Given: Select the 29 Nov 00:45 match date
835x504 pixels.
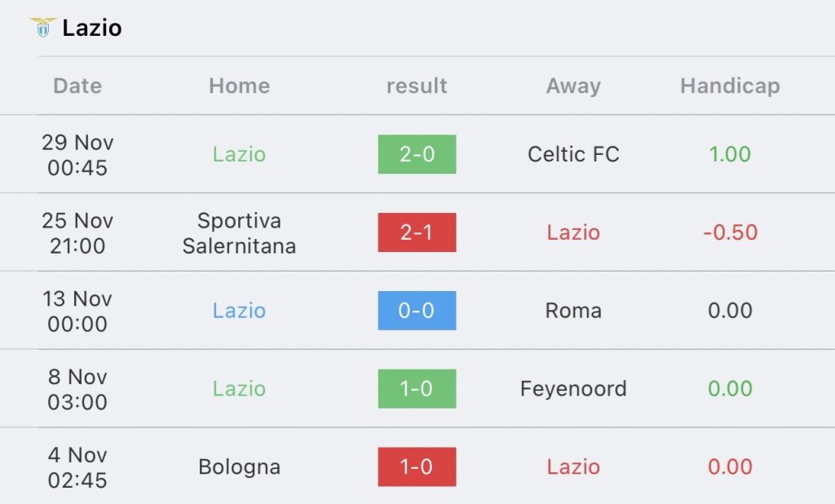Looking at the screenshot, I should coord(77,155).
